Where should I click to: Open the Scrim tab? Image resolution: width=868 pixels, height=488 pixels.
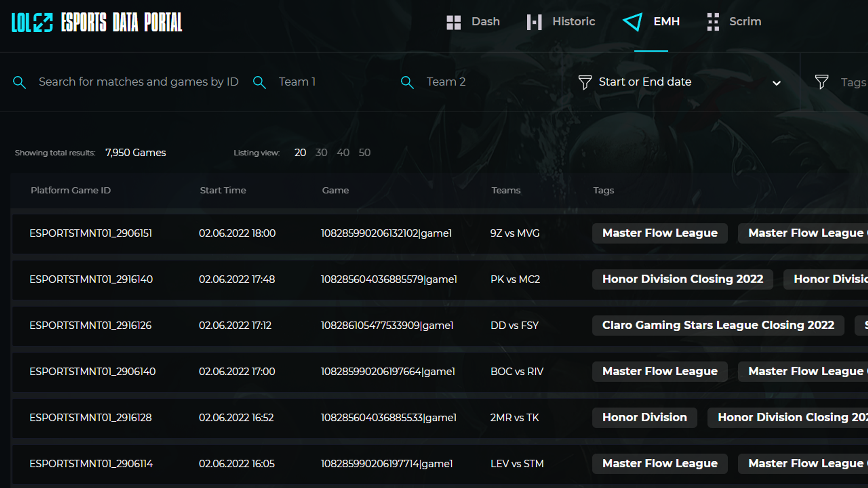[745, 22]
